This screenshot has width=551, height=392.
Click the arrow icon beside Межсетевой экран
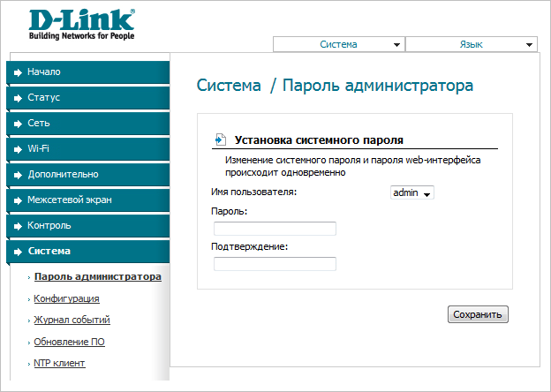point(18,200)
